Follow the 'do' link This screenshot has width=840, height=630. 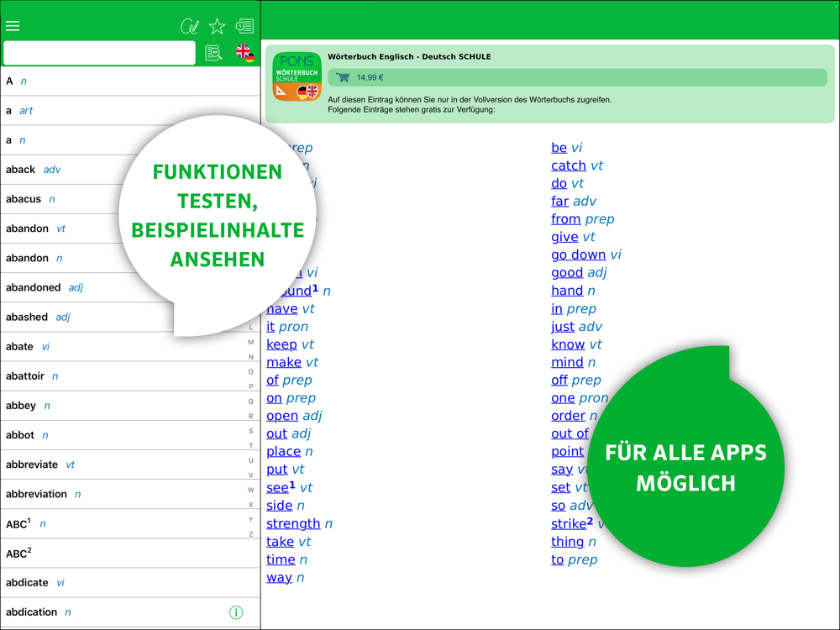(x=559, y=183)
